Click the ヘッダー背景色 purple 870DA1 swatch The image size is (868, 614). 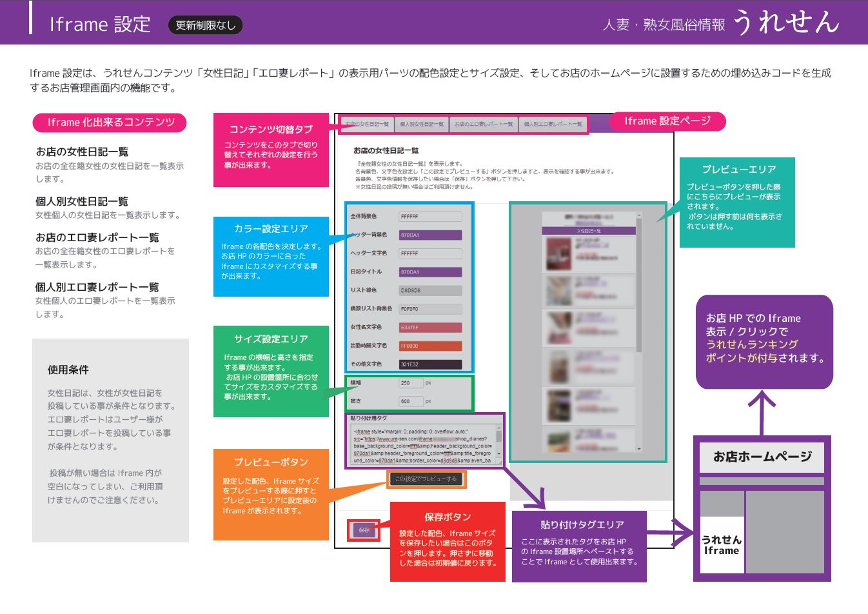tap(429, 235)
